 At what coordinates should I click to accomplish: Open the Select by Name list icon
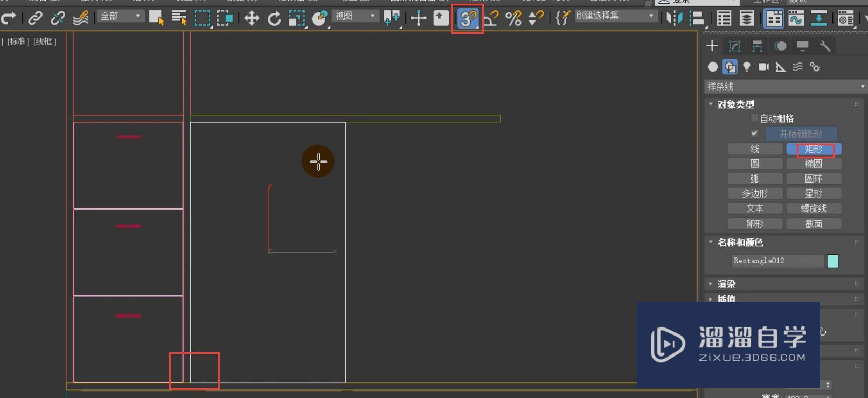[178, 18]
